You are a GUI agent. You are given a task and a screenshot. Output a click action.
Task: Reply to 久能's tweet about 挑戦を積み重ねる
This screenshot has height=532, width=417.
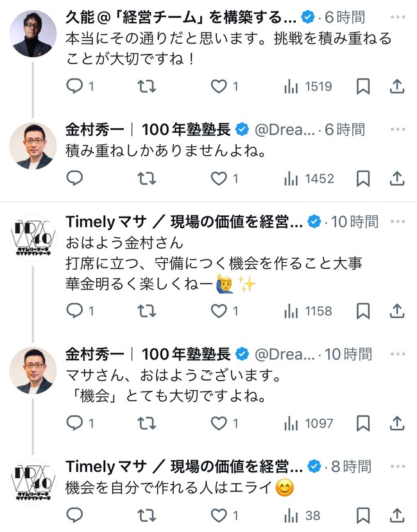click(75, 86)
